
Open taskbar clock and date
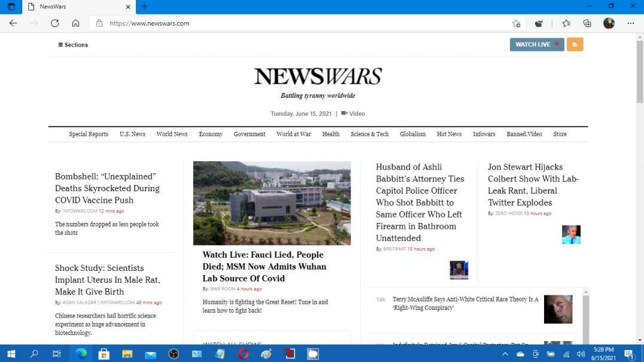(603, 354)
